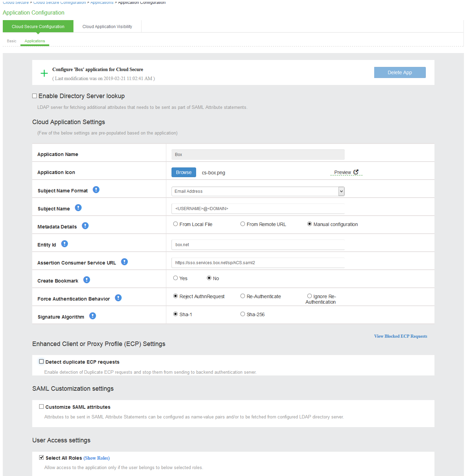The width and height of the screenshot is (466, 476).
Task: Open Cloud Secure Configuration breadcrumb link
Action: [x=60, y=2]
